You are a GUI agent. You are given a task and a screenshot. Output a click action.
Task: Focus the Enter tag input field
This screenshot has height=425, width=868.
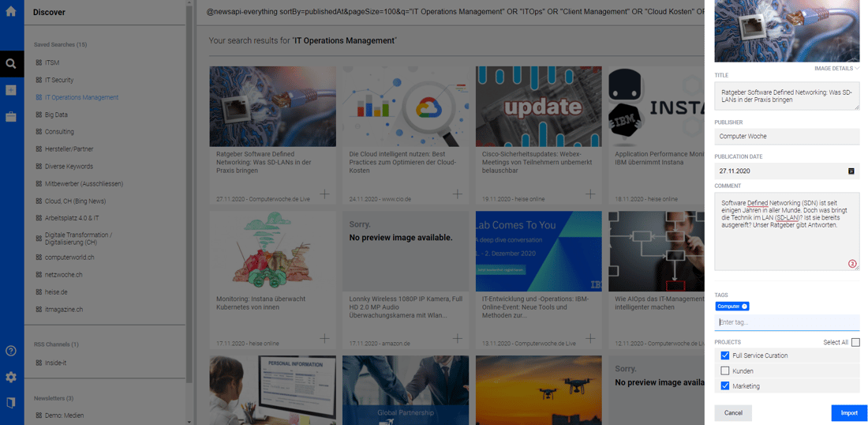click(x=786, y=322)
